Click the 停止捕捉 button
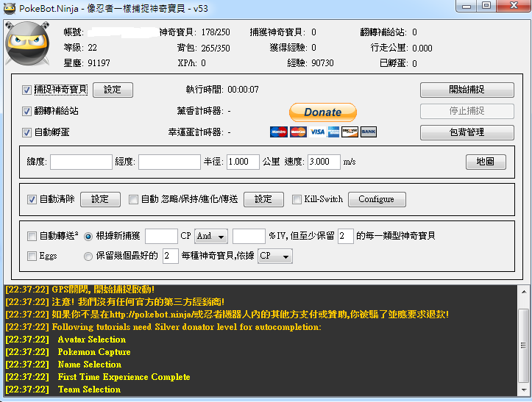Image resolution: width=532 pixels, height=402 pixels. coord(467,111)
